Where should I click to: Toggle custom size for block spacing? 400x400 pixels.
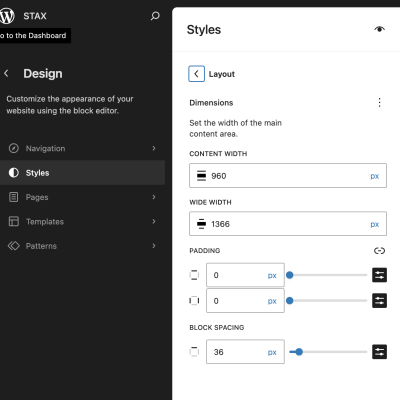click(x=379, y=352)
